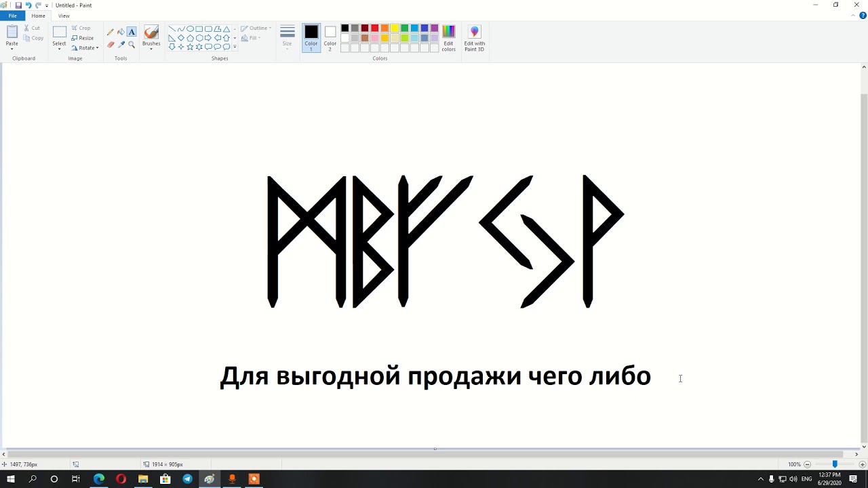The height and width of the screenshot is (488, 868).
Task: Pick the Oval shape
Action: 190,29
